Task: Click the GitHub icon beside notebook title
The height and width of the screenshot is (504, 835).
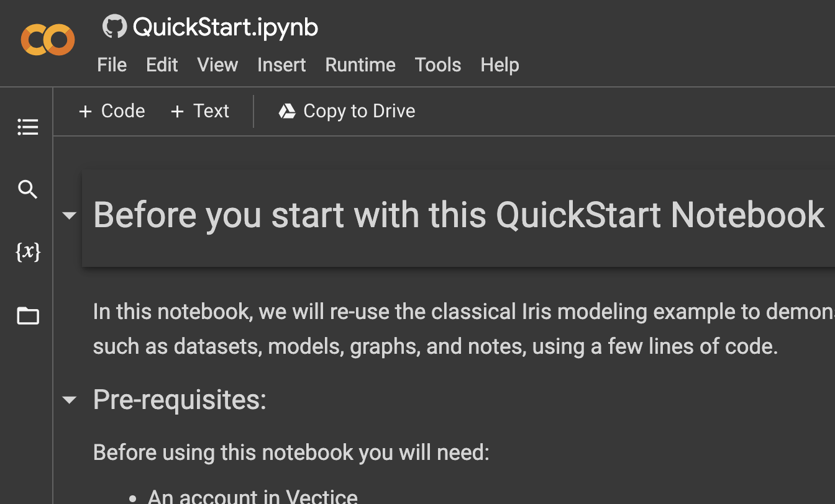Action: (114, 27)
